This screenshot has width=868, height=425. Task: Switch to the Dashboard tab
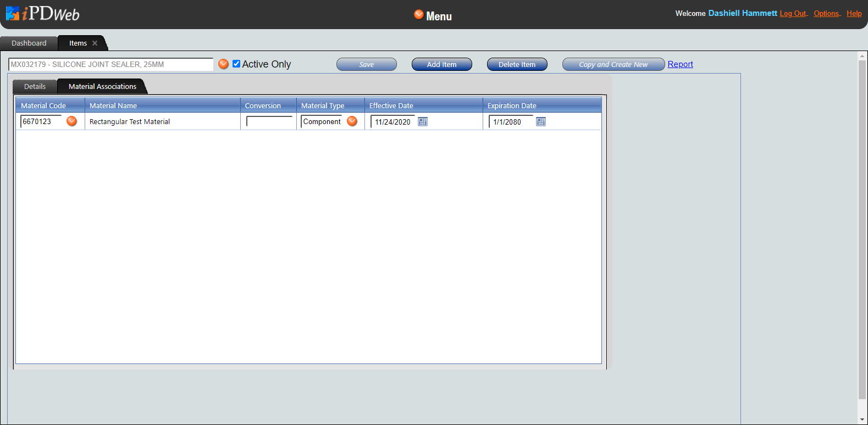[x=29, y=43]
